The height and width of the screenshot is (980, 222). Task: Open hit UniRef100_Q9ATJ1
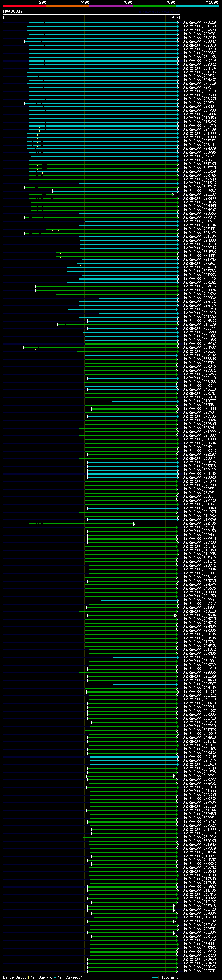[199, 301]
